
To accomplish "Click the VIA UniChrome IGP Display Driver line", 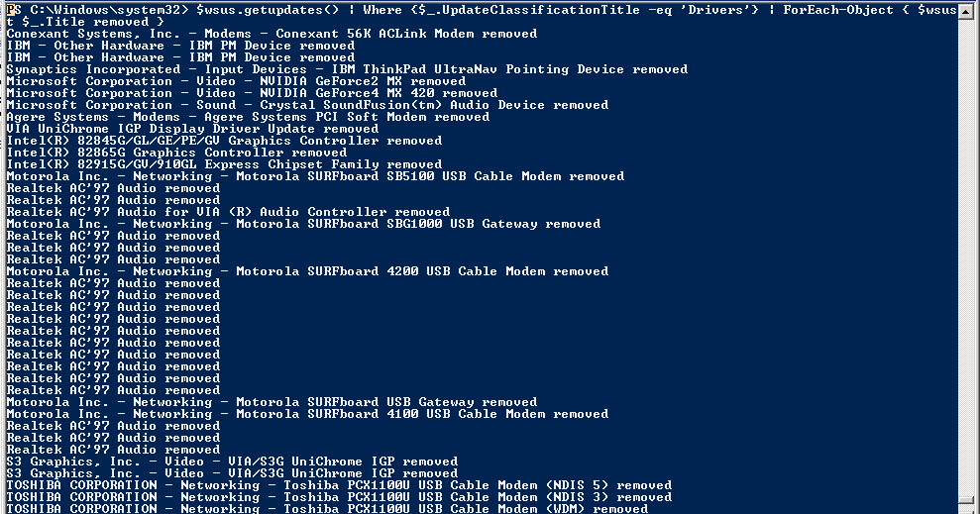I will tap(192, 129).
